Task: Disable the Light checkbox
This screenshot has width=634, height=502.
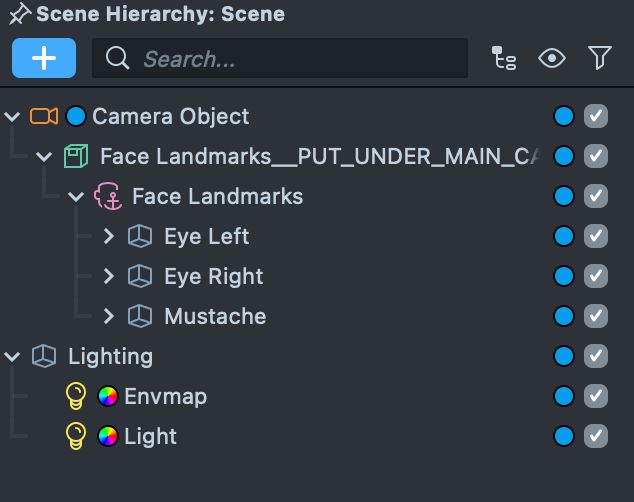Action: [x=596, y=436]
